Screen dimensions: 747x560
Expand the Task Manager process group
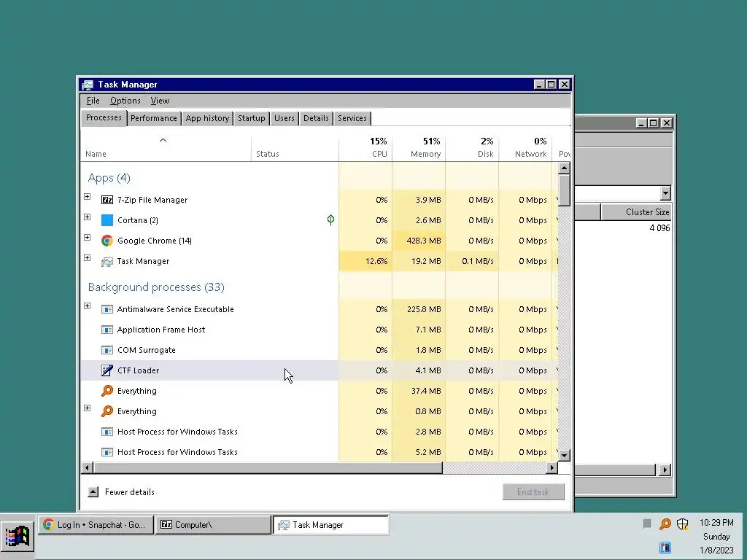(x=88, y=258)
